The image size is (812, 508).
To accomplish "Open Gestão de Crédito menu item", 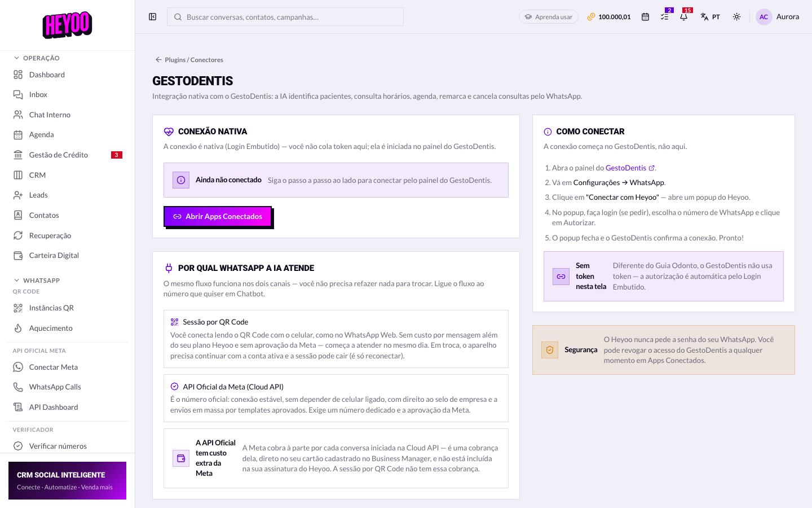I will 68,155.
